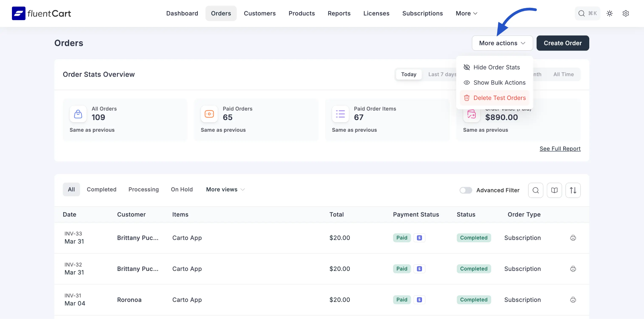Click the fluentCart logo
The image size is (644, 319).
[41, 13]
